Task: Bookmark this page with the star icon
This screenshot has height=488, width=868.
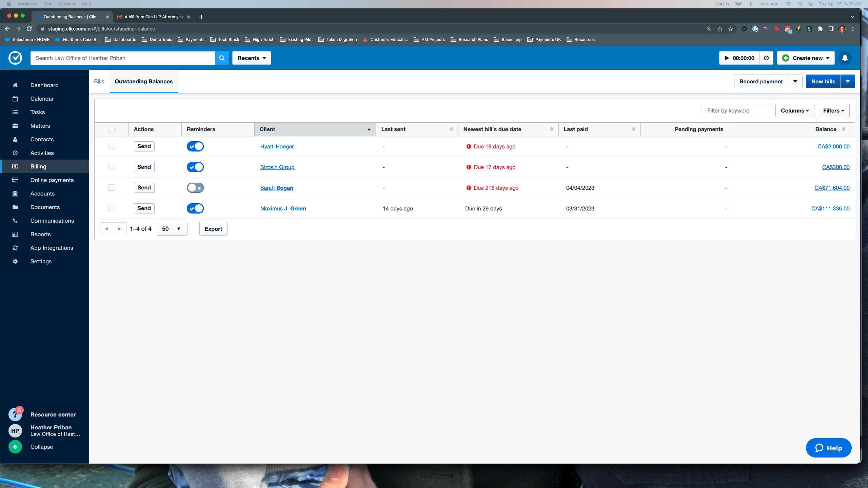Action: tap(731, 29)
